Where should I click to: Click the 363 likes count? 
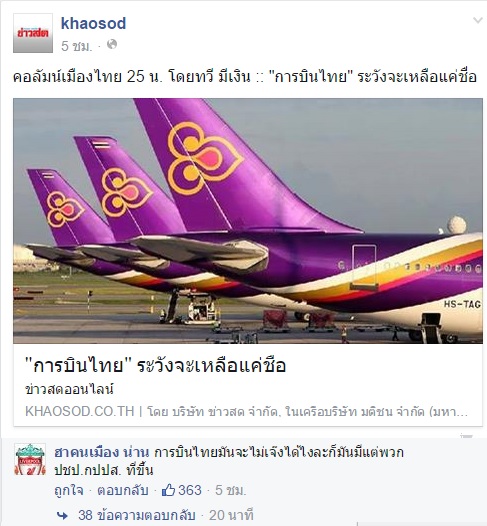pyautogui.click(x=190, y=490)
